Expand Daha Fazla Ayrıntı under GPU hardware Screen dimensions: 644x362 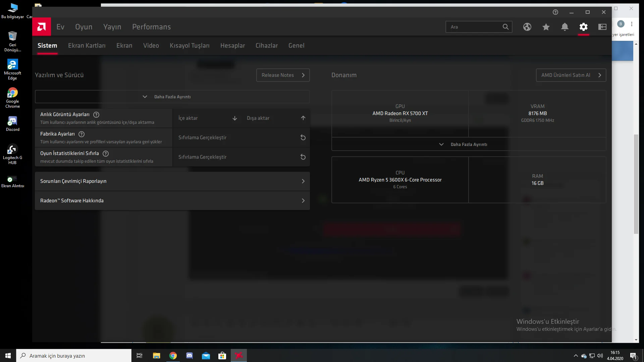coord(469,144)
